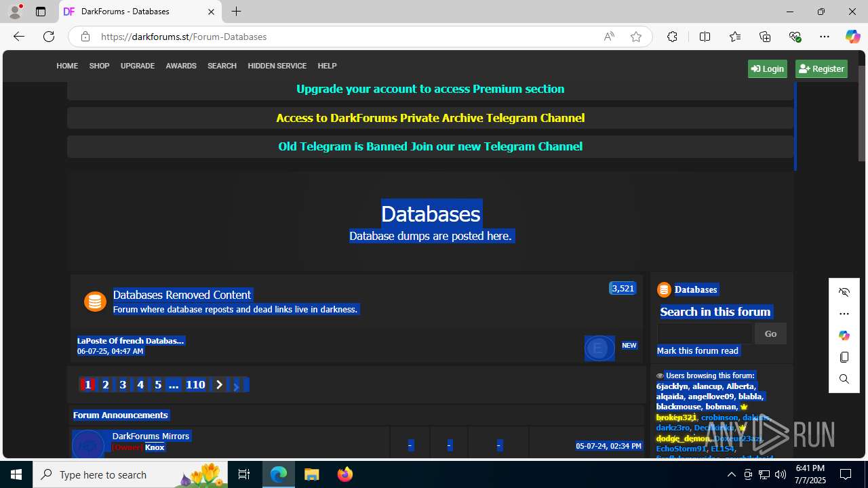
Task: Go to pagination page 2
Action: [x=105, y=385]
